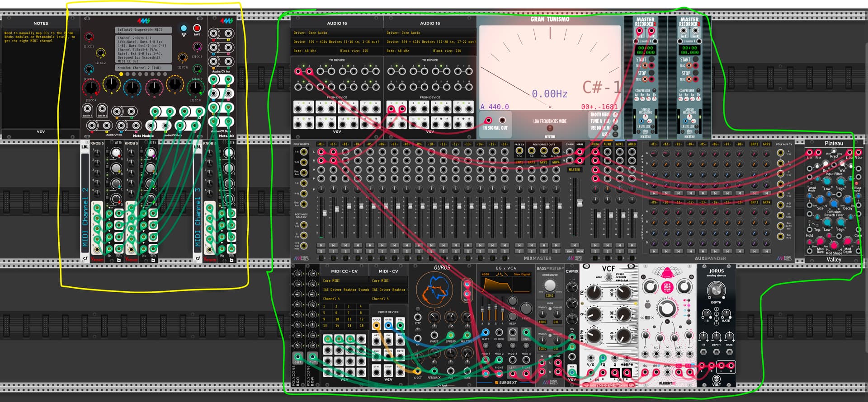Click the timer display on second Master Recorder
868x402 pixels.
[x=689, y=50]
